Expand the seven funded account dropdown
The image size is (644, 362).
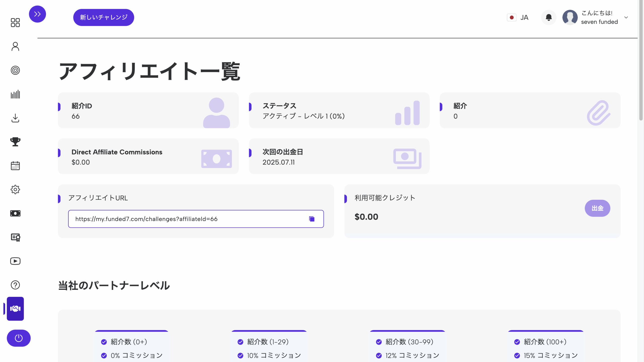tap(626, 17)
